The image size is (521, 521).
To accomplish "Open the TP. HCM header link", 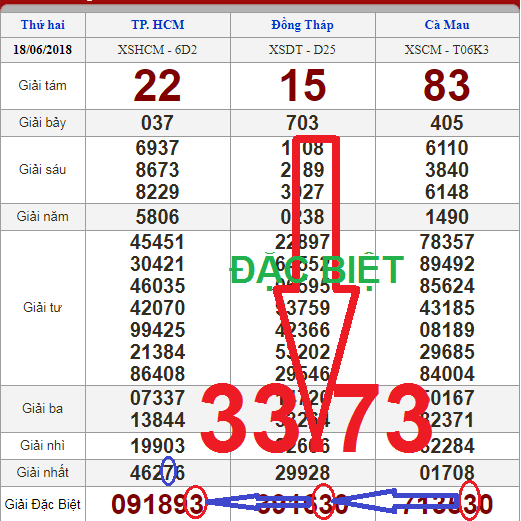I will coord(158,25).
